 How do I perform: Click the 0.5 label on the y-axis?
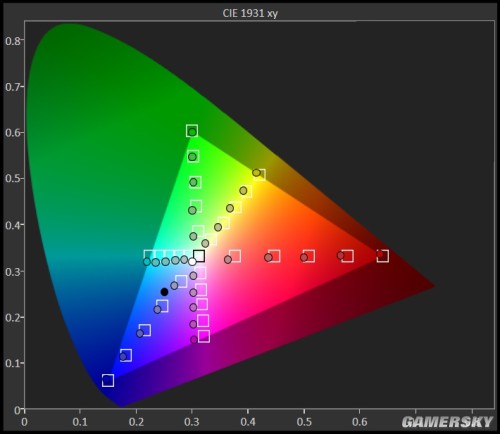point(13,179)
